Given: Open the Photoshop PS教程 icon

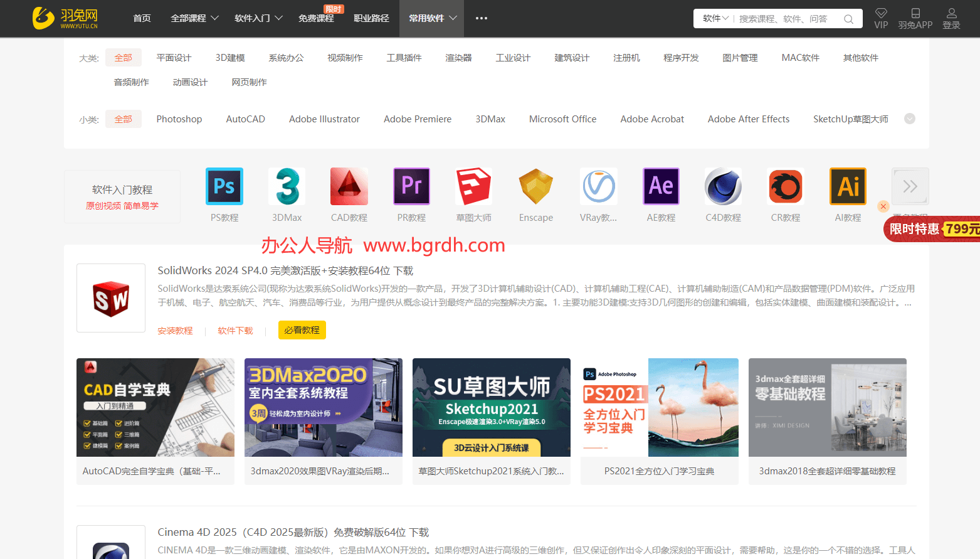Looking at the screenshot, I should tap(224, 186).
